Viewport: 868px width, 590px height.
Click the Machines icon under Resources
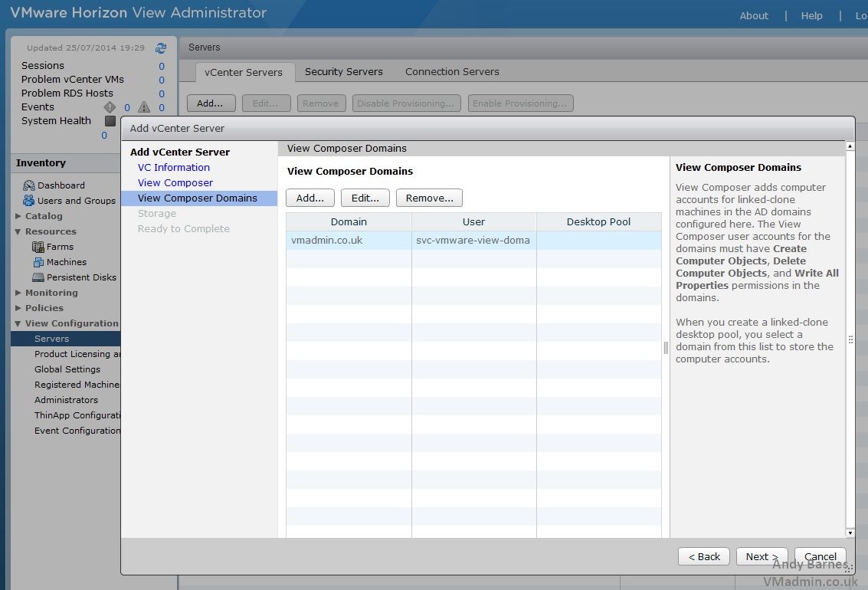coord(38,262)
